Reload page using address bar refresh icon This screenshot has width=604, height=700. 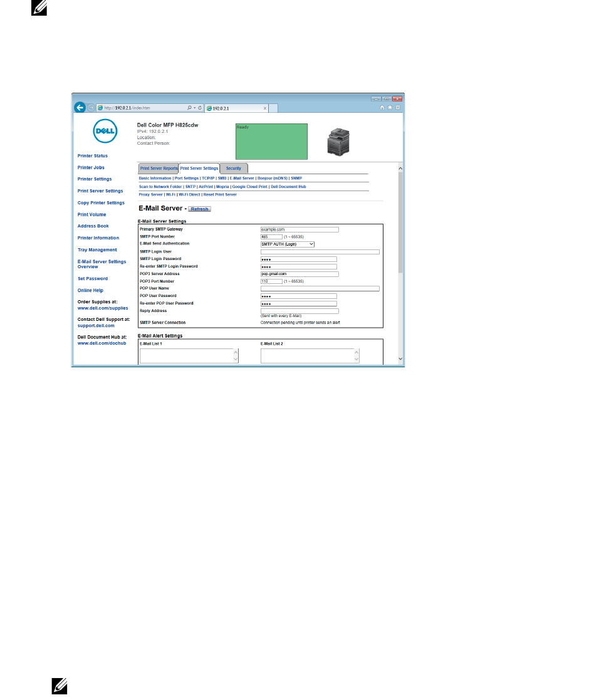point(199,108)
